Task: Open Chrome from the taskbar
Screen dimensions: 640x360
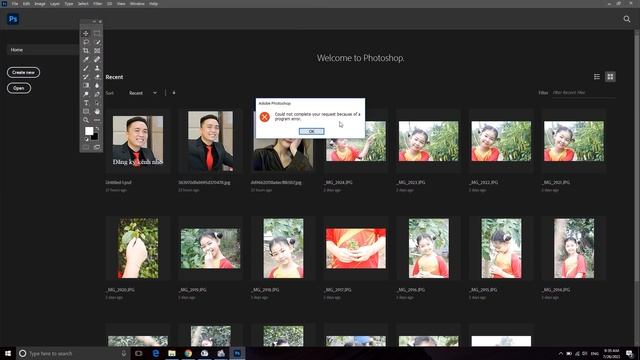Action: click(188, 353)
